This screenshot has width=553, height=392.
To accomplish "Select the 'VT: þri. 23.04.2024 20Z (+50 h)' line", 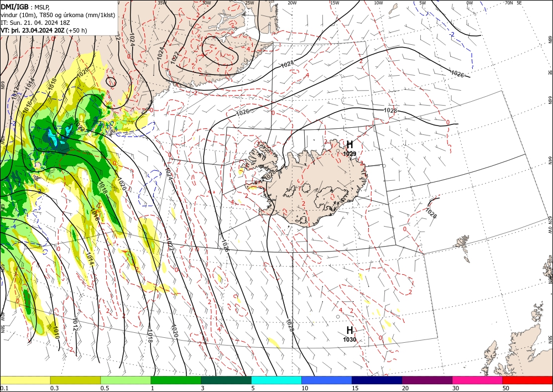I will coord(44,30).
